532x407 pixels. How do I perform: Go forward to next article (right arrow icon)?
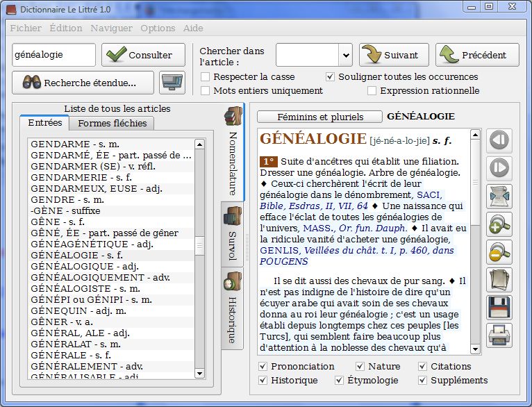499,168
